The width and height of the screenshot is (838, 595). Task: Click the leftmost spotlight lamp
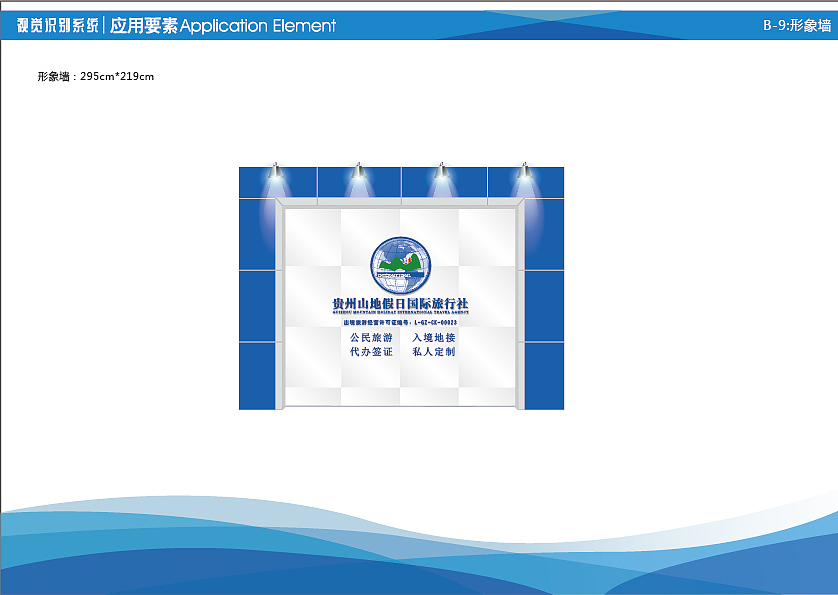click(275, 170)
